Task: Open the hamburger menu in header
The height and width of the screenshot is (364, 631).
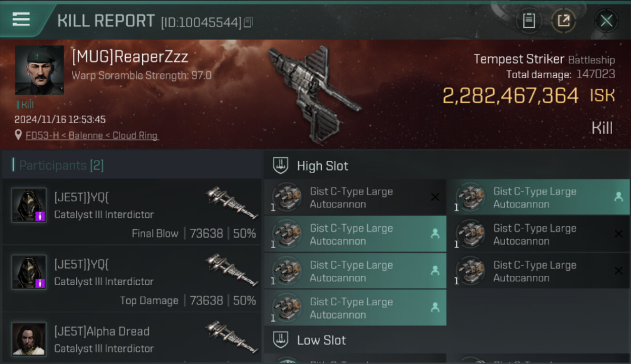Action: pos(21,19)
